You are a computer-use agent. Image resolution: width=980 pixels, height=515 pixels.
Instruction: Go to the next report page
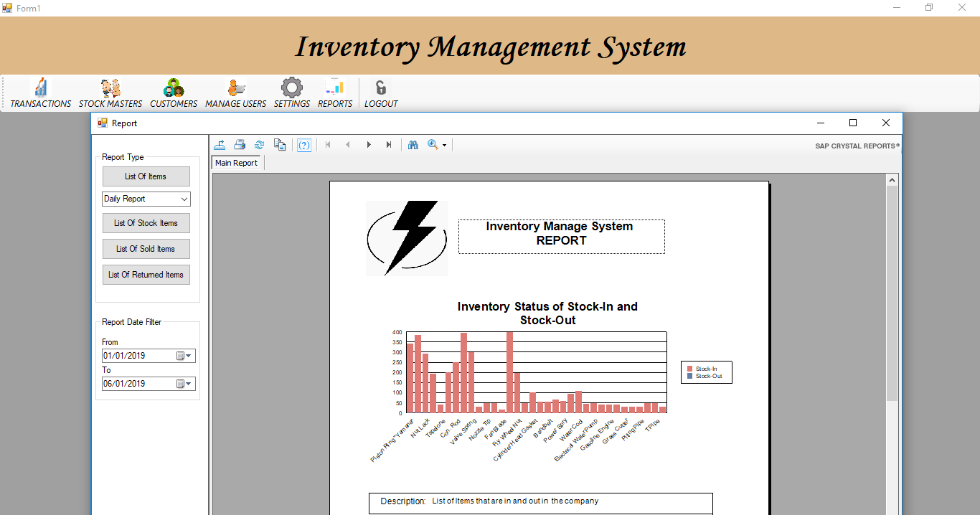369,145
